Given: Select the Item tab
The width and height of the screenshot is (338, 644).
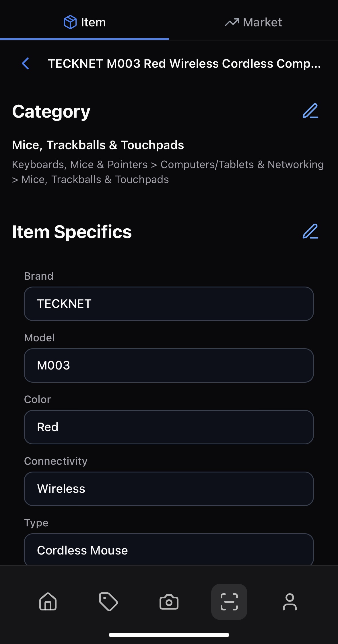Looking at the screenshot, I should pyautogui.click(x=84, y=22).
